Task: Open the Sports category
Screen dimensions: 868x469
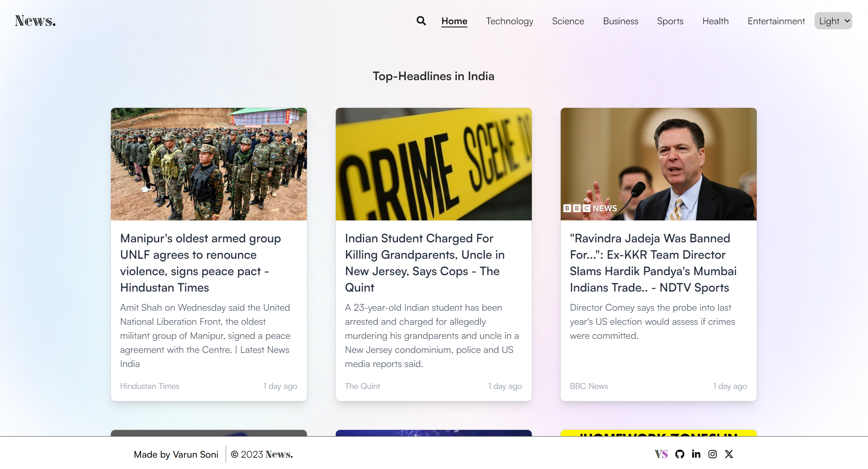Action: (x=670, y=21)
